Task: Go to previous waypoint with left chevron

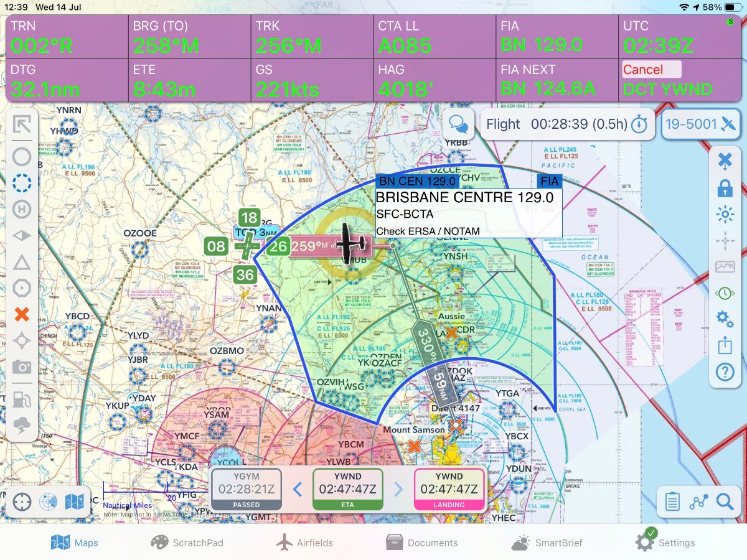Action: [x=298, y=489]
